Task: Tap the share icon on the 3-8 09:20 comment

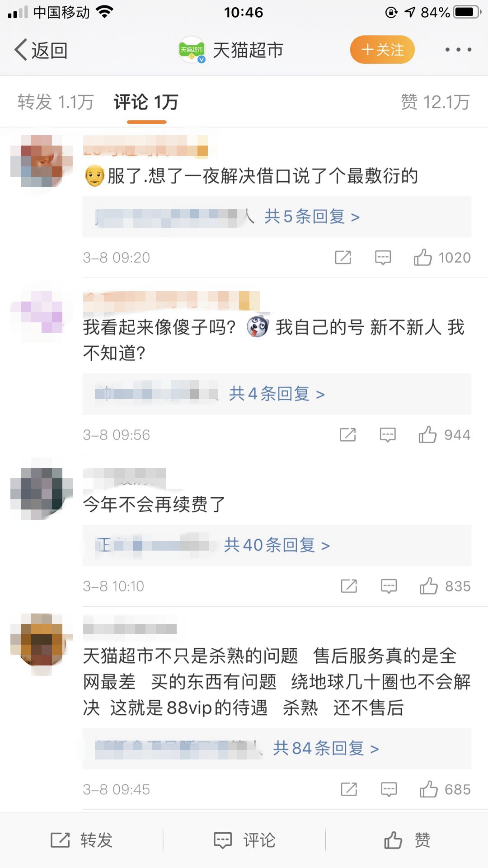Action: click(x=343, y=258)
